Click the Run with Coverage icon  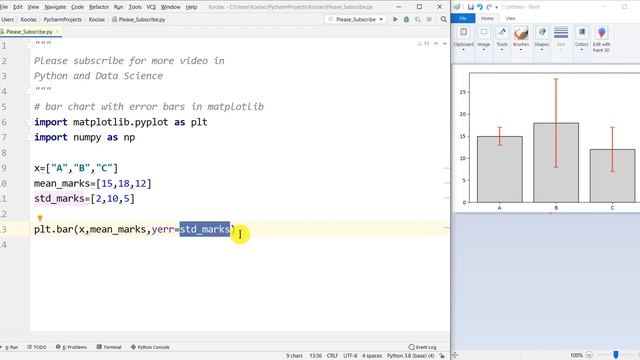(x=418, y=19)
